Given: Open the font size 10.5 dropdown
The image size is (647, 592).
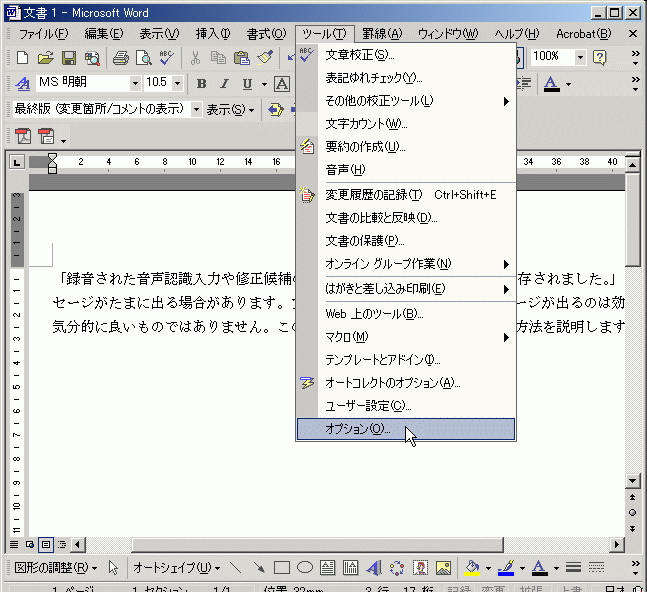Looking at the screenshot, I should (178, 83).
